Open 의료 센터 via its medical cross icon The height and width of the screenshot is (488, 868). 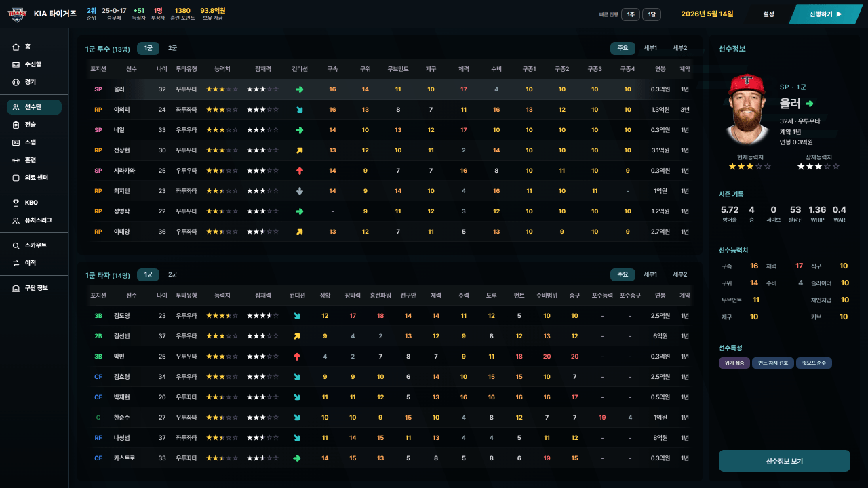click(x=16, y=178)
